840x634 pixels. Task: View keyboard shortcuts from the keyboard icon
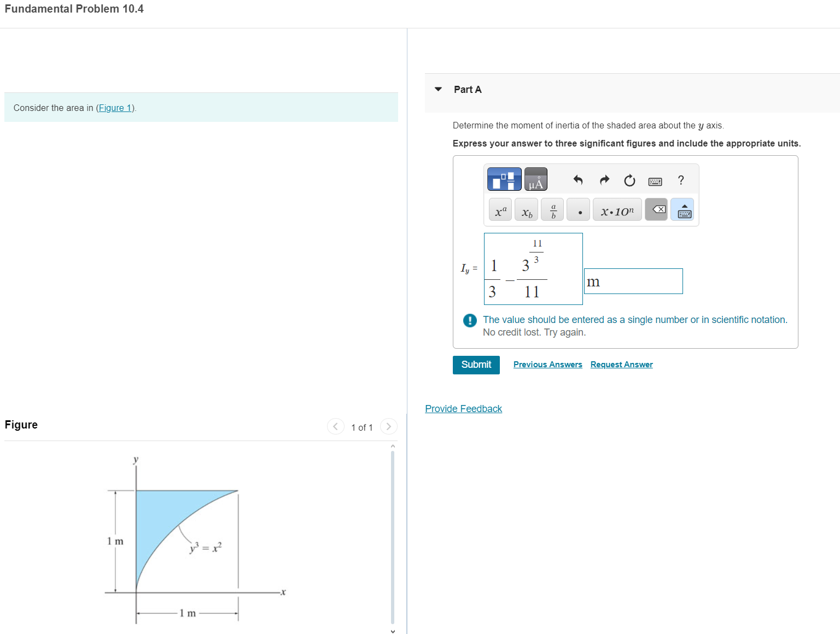pyautogui.click(x=655, y=181)
